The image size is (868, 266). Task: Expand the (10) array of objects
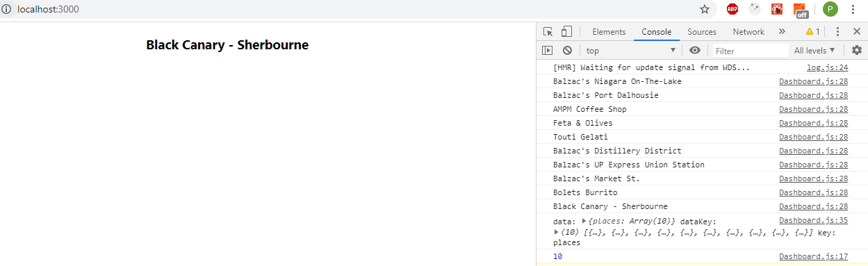[556, 232]
